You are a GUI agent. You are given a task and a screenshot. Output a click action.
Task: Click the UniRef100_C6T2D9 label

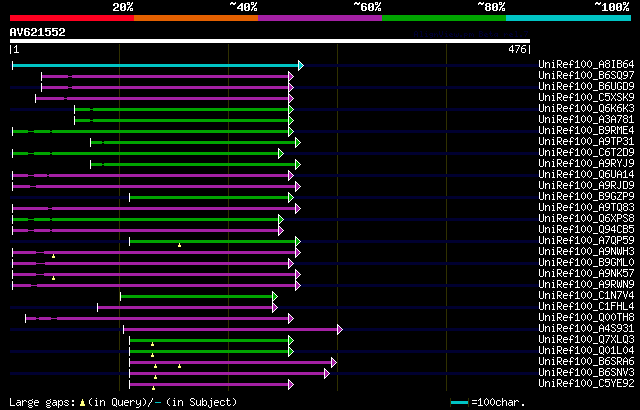[586, 153]
